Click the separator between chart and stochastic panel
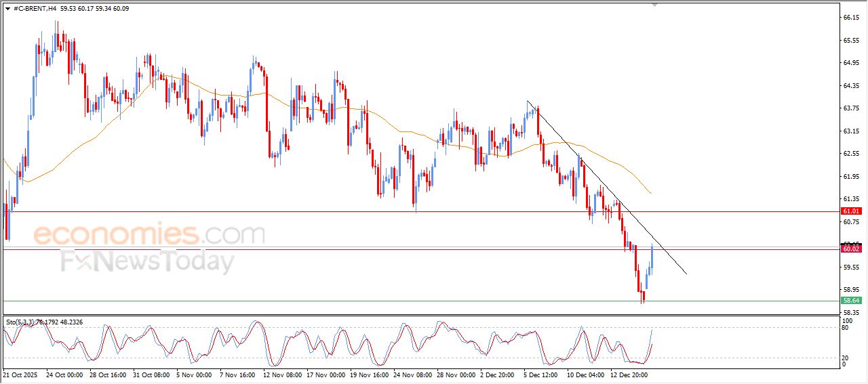This screenshot has height=384, width=868. click(x=420, y=315)
